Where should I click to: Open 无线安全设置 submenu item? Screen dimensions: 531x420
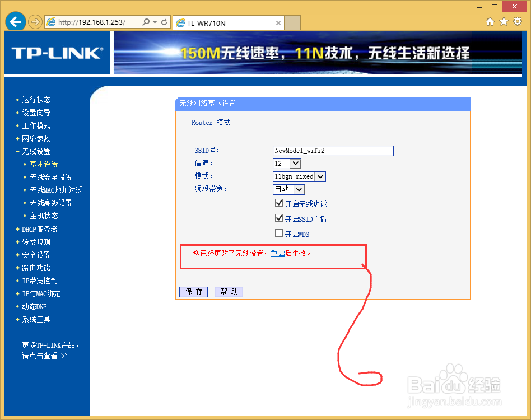[51, 177]
